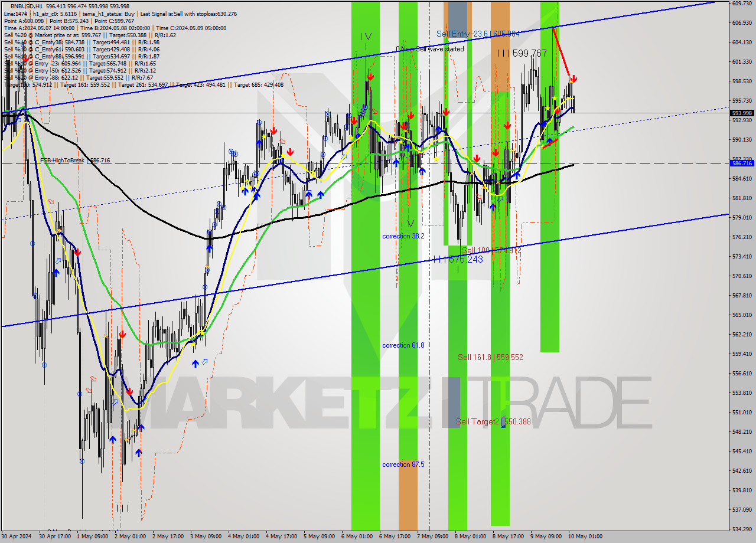
Task: Click the 567.810 price axis label
Action: click(x=742, y=295)
